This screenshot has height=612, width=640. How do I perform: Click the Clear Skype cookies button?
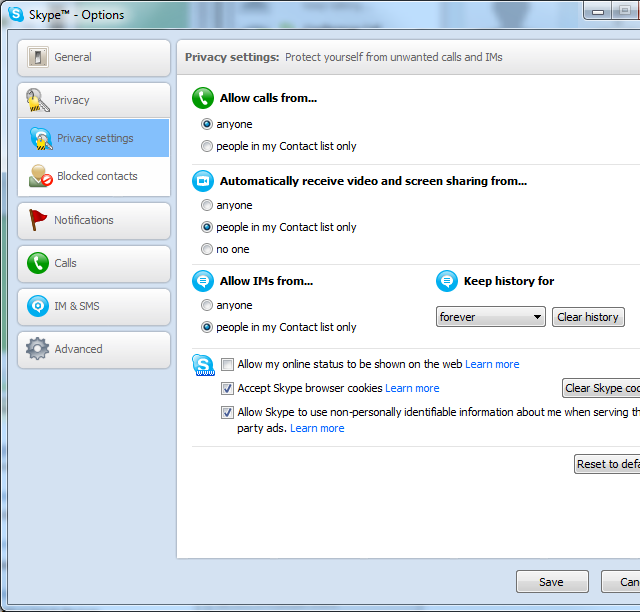tap(601, 388)
